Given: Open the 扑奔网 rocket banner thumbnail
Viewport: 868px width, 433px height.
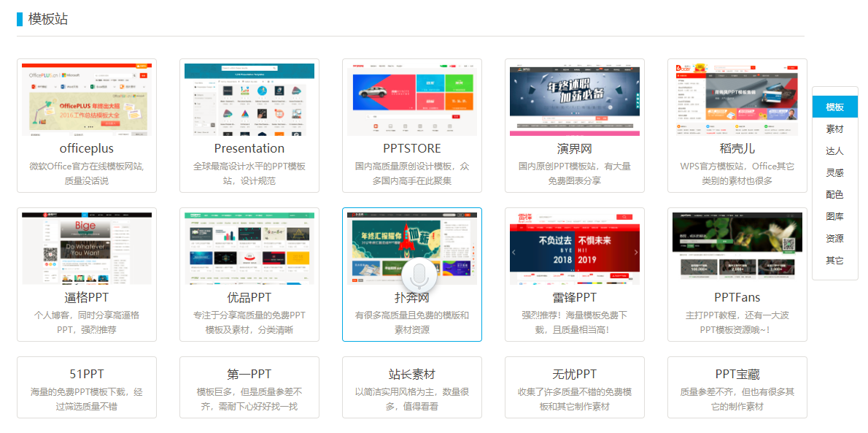Looking at the screenshot, I should click(x=412, y=248).
